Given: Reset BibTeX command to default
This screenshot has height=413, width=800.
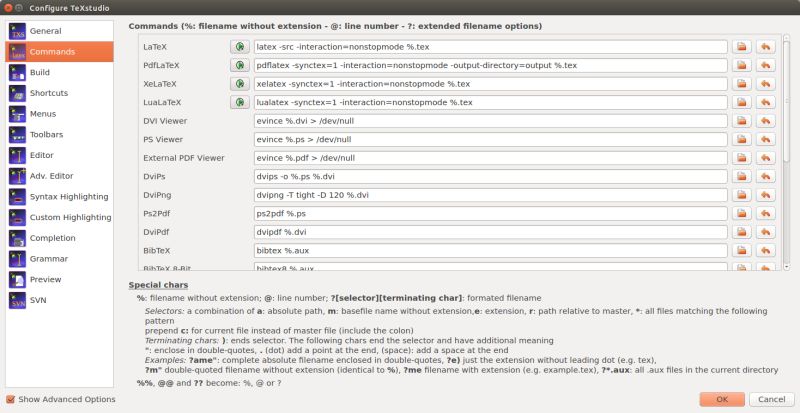Looking at the screenshot, I should (x=766, y=251).
